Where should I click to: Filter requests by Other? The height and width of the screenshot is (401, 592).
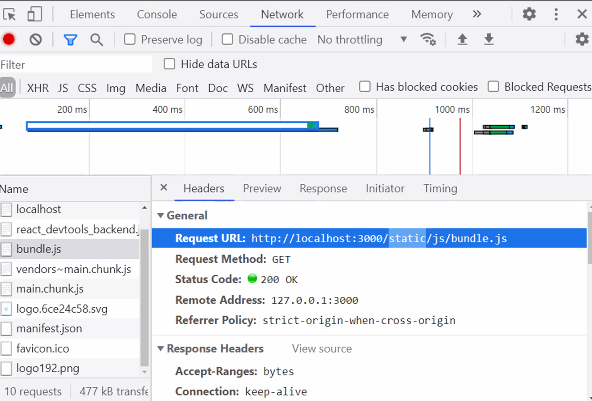click(330, 88)
